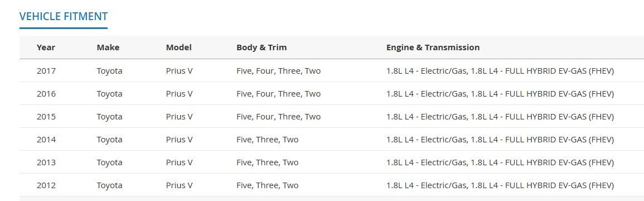Click Prius V in the 2012 row
Viewport: 644px width, 201px height.
pyautogui.click(x=179, y=185)
